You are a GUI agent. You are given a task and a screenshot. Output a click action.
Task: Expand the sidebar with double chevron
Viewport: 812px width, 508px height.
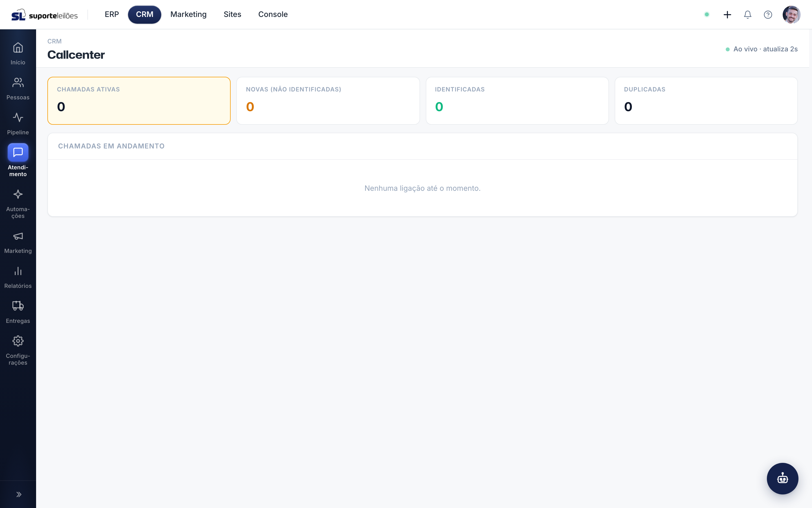click(x=19, y=494)
